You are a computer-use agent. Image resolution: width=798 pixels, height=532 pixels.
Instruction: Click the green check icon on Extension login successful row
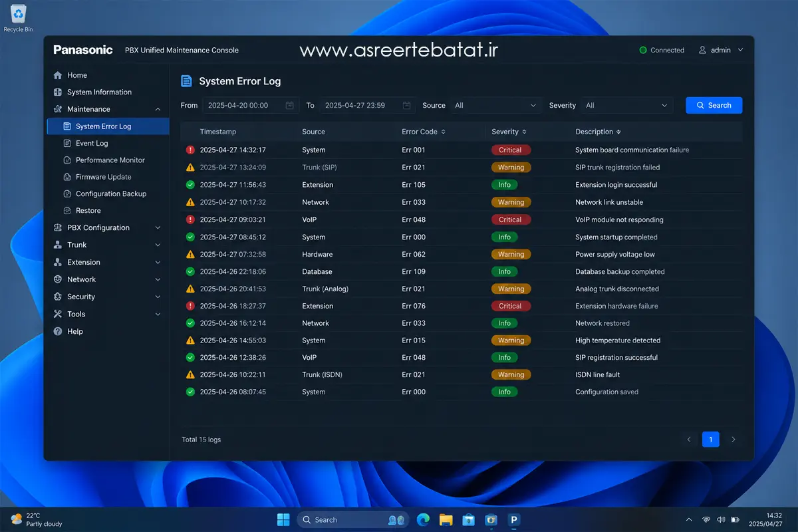pos(190,185)
